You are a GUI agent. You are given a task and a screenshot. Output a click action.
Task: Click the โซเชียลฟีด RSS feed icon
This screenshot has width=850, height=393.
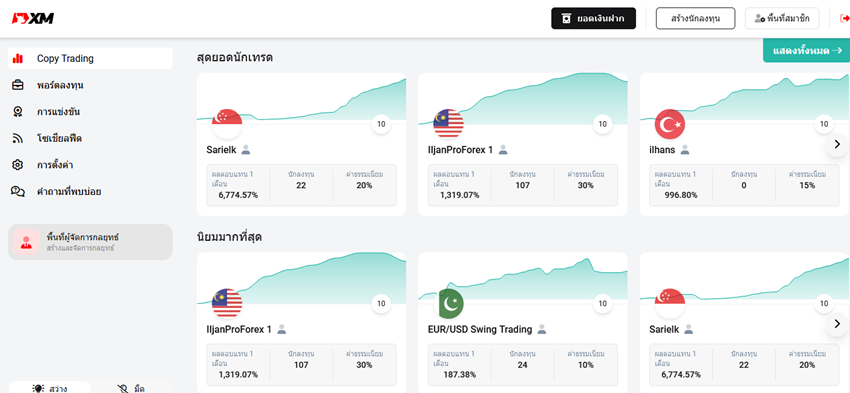click(18, 138)
